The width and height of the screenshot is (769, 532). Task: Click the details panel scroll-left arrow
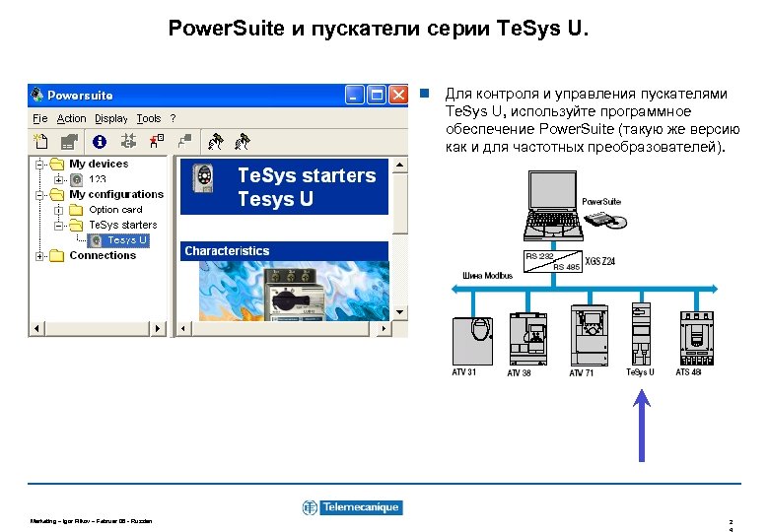183,328
